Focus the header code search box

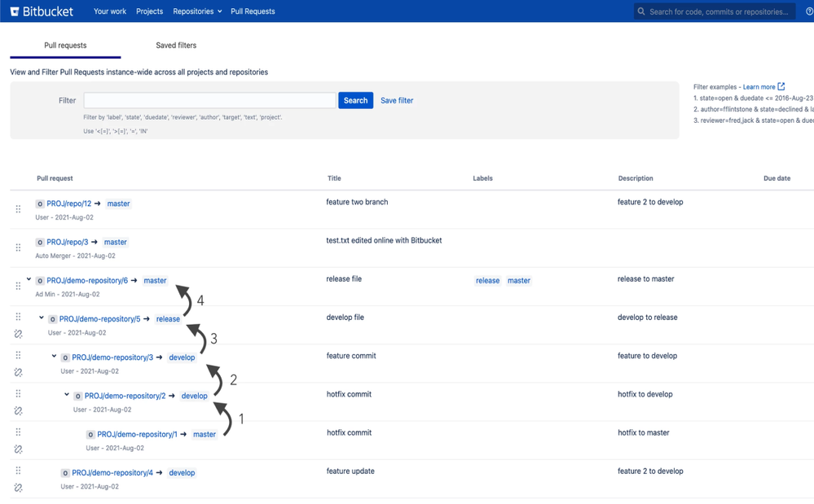(715, 11)
